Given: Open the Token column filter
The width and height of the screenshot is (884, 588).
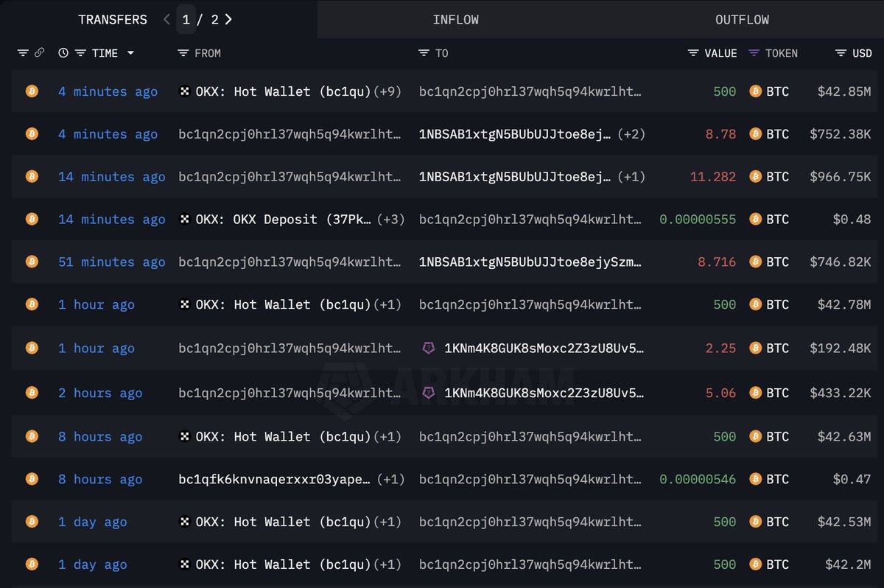Looking at the screenshot, I should coord(754,53).
